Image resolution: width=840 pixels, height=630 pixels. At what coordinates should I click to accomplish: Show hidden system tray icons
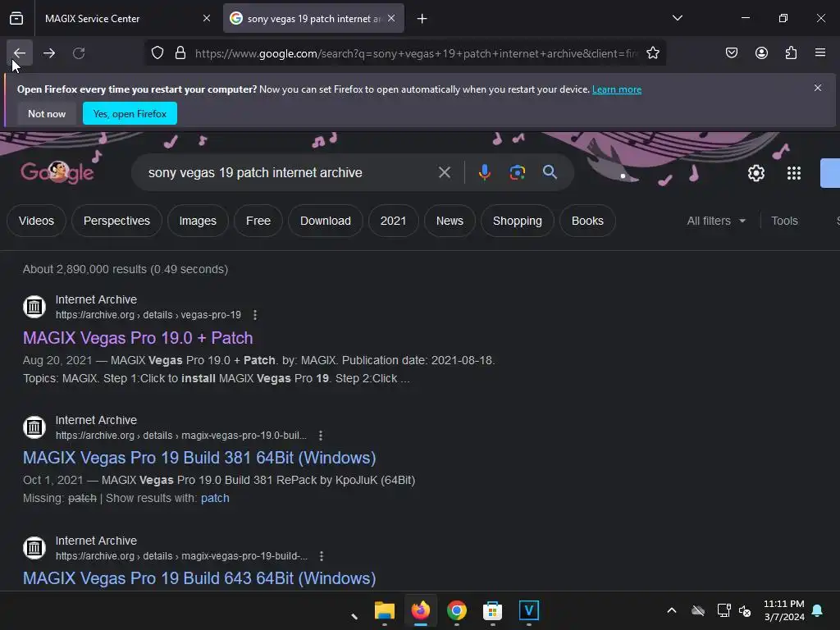[x=672, y=610]
